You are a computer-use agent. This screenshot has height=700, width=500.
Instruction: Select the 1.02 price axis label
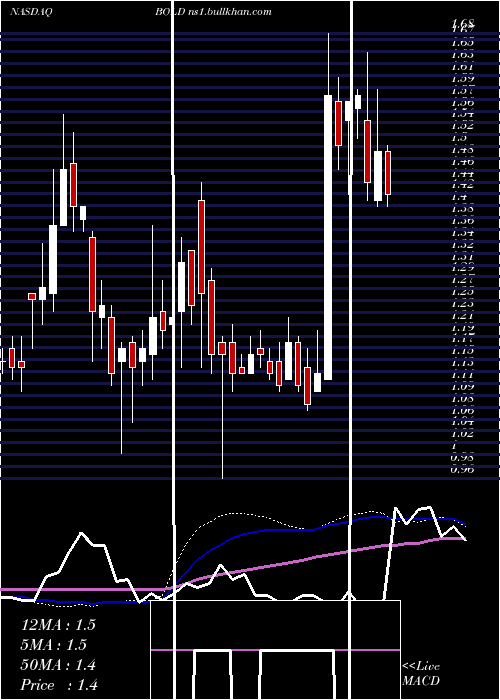(x=462, y=433)
